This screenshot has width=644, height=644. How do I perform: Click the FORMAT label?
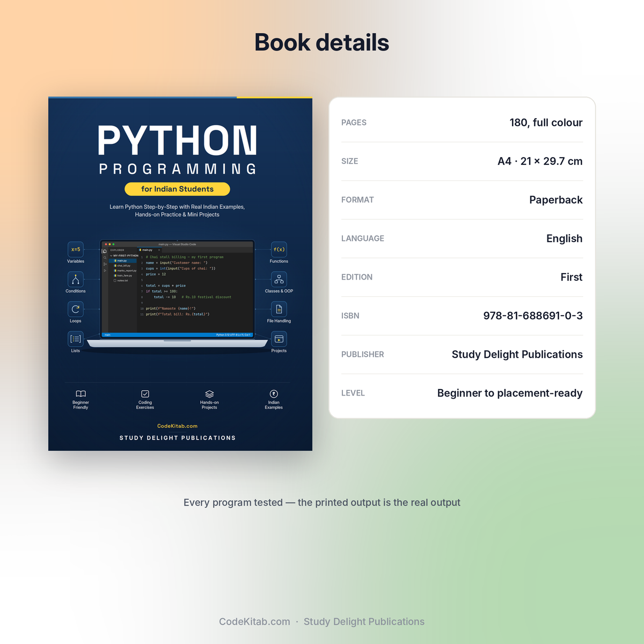(x=357, y=200)
